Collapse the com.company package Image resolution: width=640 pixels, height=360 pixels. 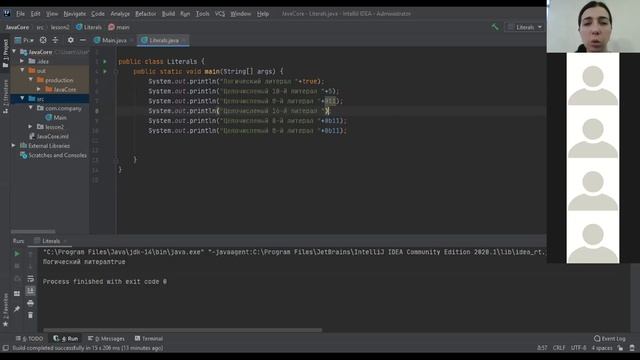31,108
